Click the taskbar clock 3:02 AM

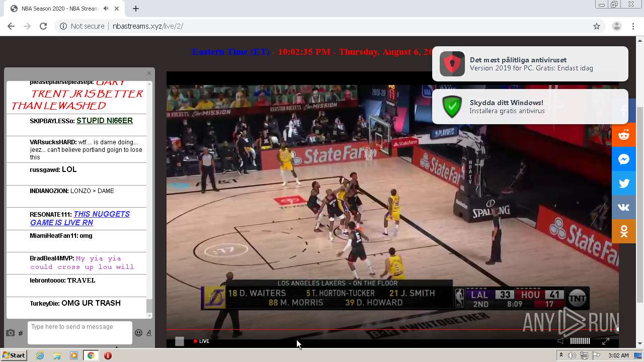(618, 355)
